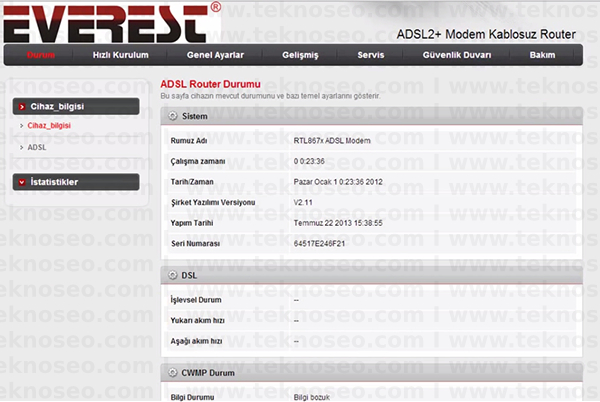Click the DSL section header
Screen dimensions: 600x402
tap(372, 275)
